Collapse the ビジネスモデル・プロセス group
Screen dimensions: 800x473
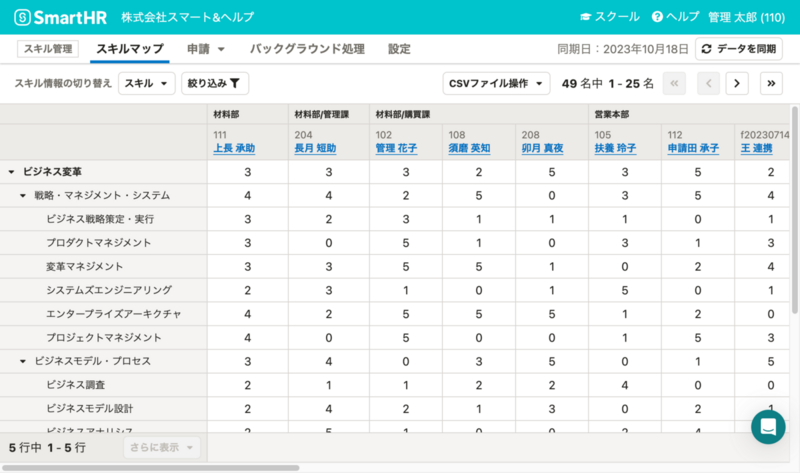coord(22,361)
